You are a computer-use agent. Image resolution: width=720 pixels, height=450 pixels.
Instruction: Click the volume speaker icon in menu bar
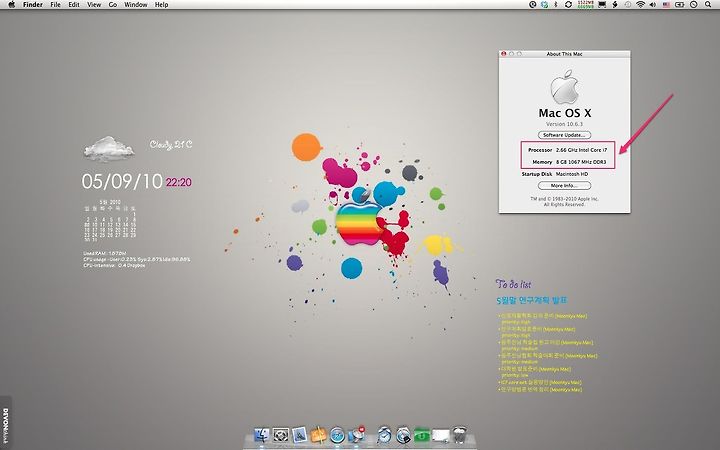click(x=653, y=5)
